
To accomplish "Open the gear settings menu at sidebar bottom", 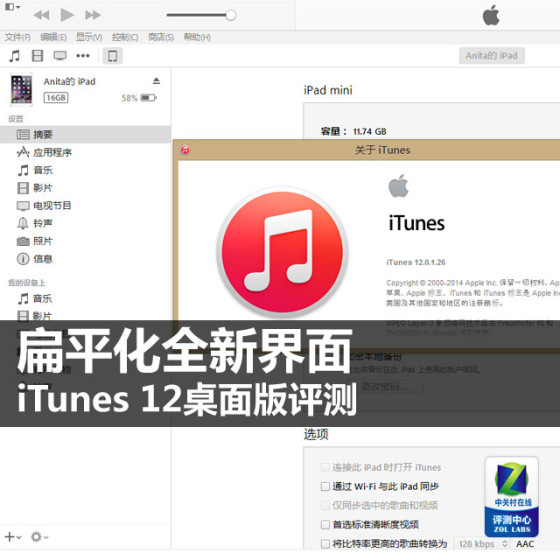I will [39, 536].
